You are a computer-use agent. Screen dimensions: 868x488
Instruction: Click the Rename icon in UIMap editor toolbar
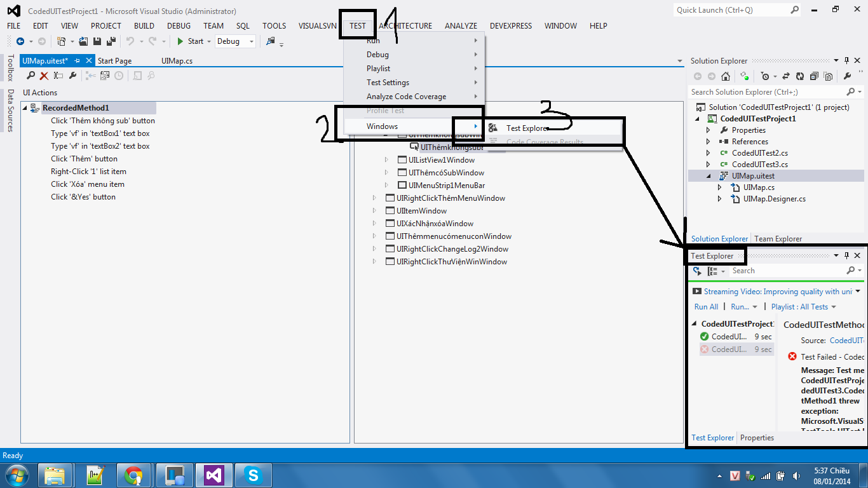click(x=58, y=76)
